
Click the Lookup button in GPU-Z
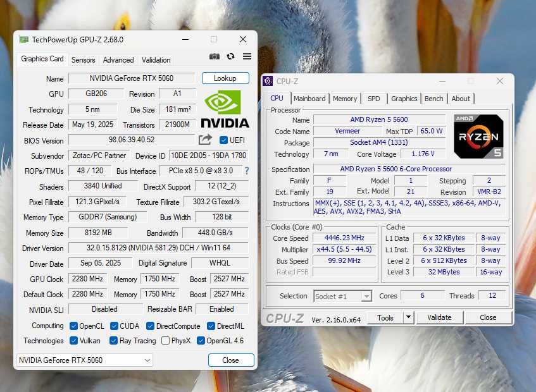225,78
